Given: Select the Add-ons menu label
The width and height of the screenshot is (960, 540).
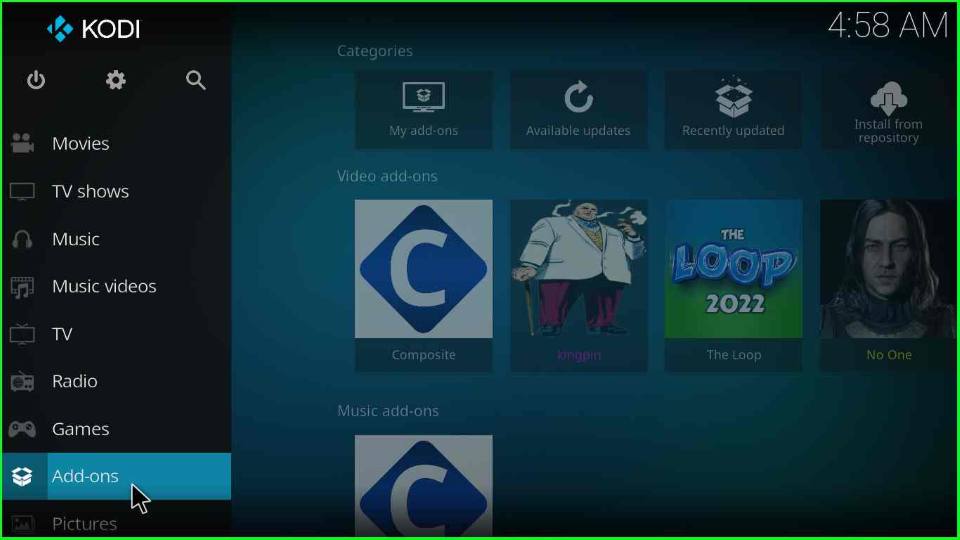Looking at the screenshot, I should [x=85, y=476].
